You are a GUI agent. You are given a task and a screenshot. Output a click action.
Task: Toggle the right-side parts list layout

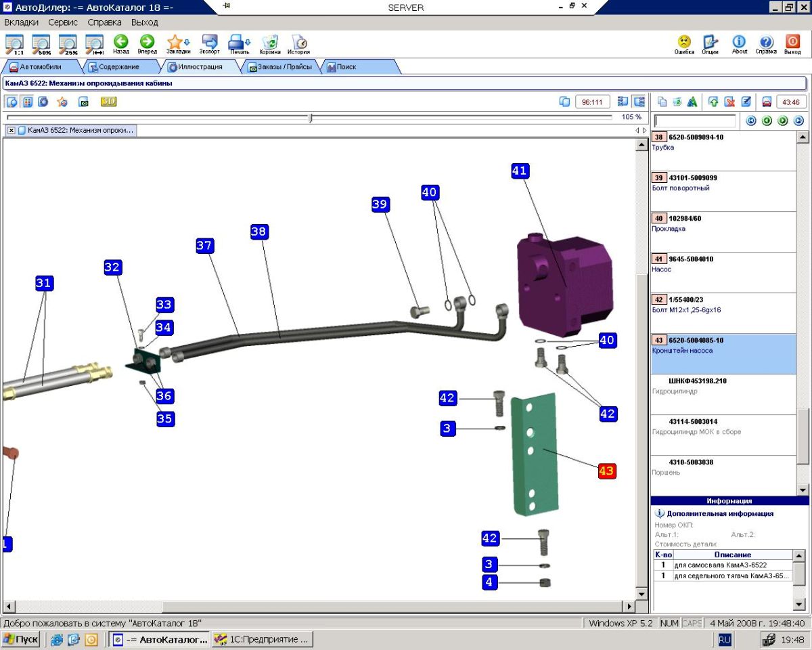(639, 102)
